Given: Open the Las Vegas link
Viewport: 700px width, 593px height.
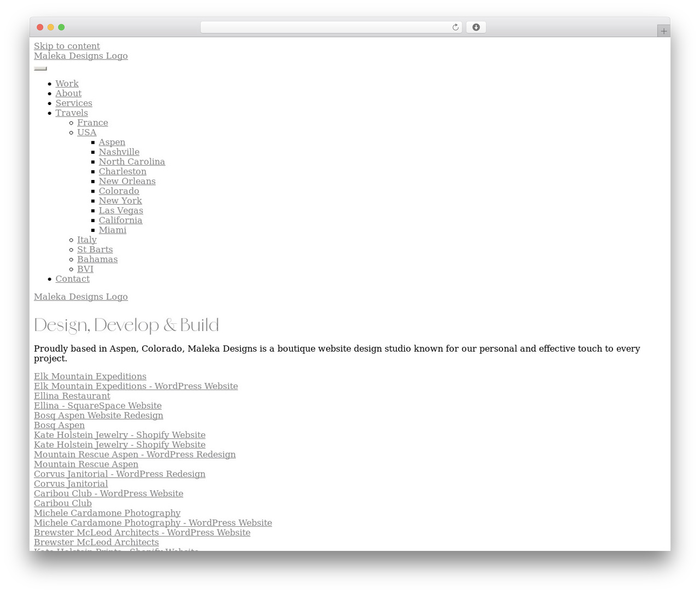Looking at the screenshot, I should [x=121, y=211].
